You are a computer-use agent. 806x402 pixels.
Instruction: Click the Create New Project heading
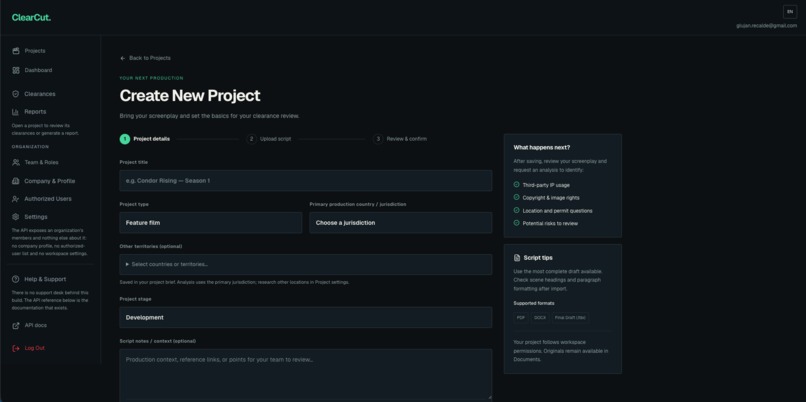(x=190, y=96)
